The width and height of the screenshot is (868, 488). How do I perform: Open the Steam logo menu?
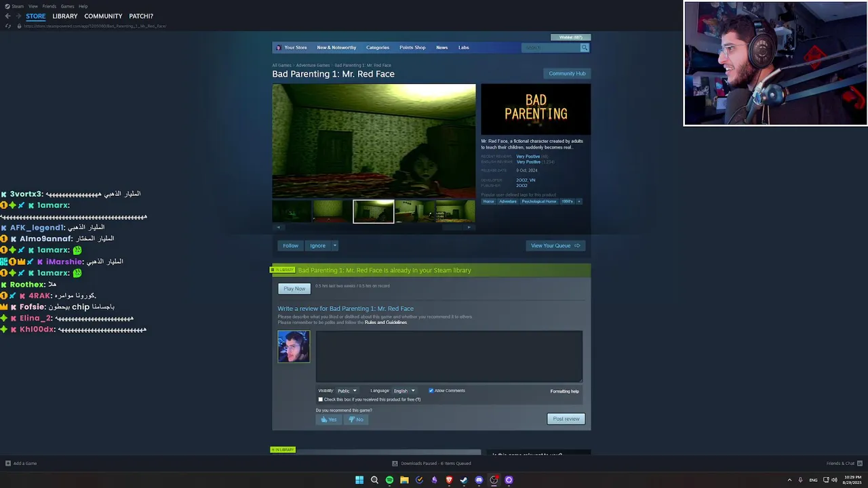click(x=6, y=6)
